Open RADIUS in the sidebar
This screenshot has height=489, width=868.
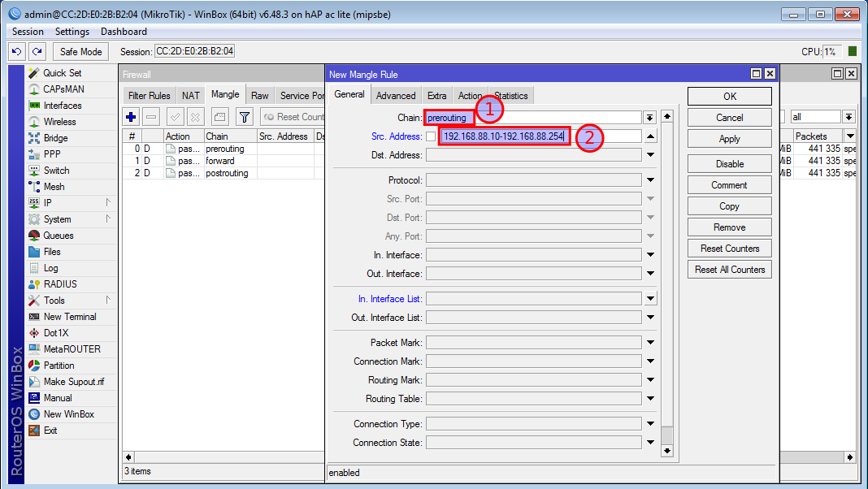point(60,283)
